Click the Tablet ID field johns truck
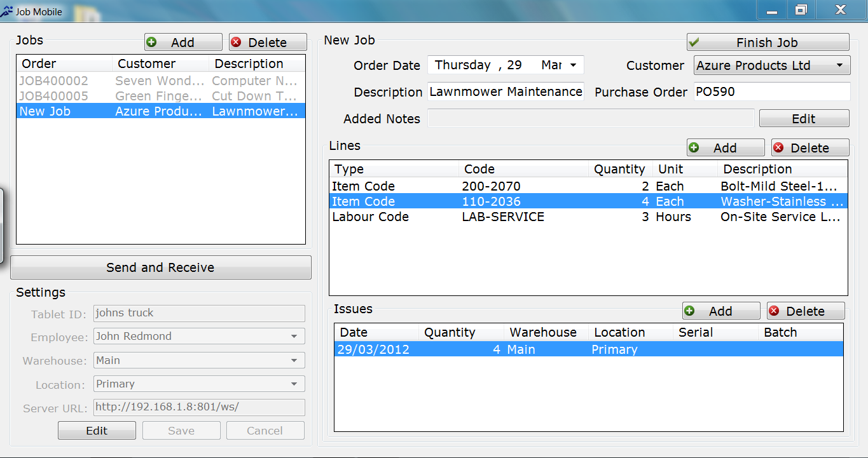 click(199, 313)
